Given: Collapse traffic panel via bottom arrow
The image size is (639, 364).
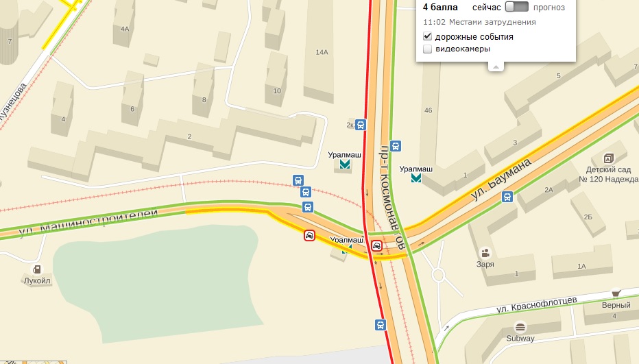Looking at the screenshot, I should (x=496, y=67).
